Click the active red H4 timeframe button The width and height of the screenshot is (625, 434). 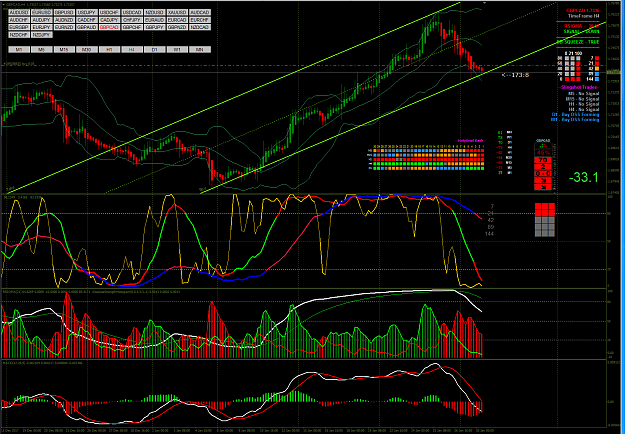pos(132,49)
